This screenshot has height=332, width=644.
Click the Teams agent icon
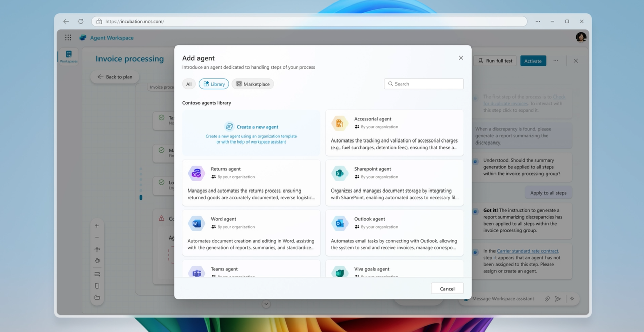[x=196, y=272]
